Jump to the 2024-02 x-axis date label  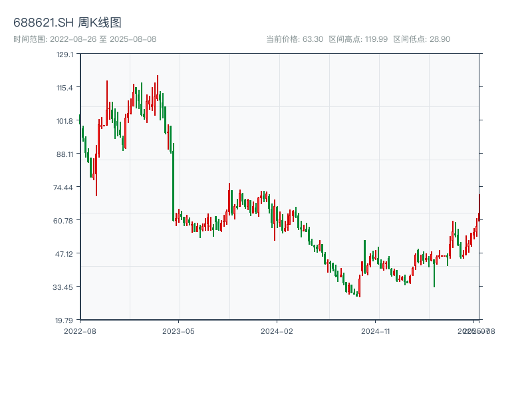coord(277,331)
